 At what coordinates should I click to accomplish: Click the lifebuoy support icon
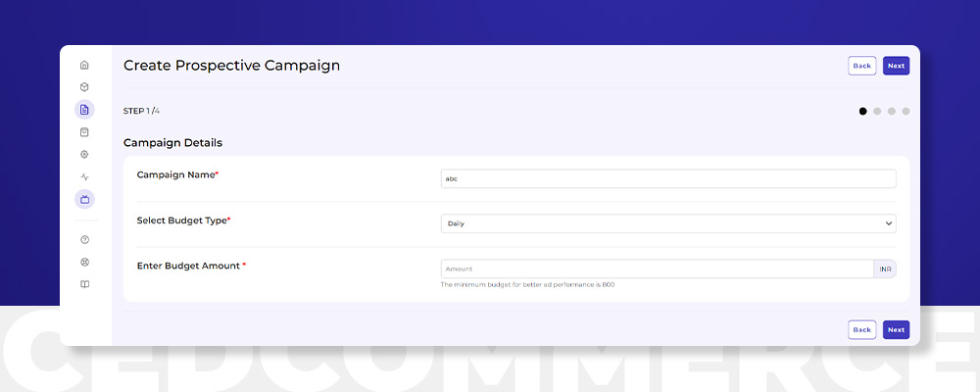[x=84, y=262]
